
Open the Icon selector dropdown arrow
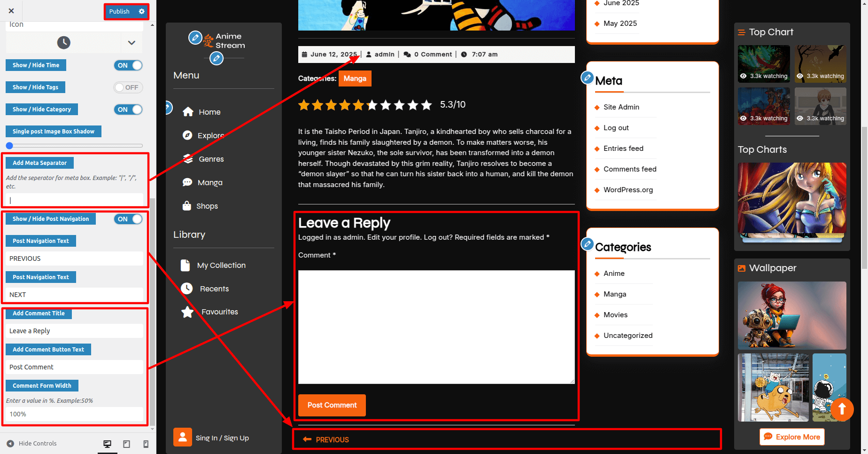tap(132, 43)
